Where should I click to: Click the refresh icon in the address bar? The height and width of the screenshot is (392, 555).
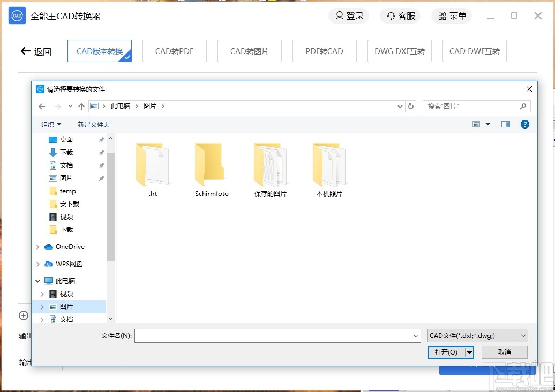click(411, 106)
